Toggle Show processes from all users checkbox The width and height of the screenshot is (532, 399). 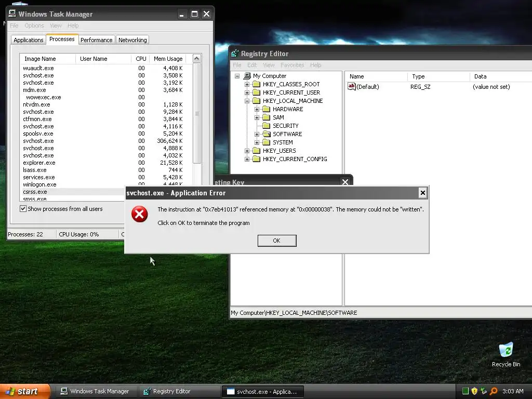(23, 209)
